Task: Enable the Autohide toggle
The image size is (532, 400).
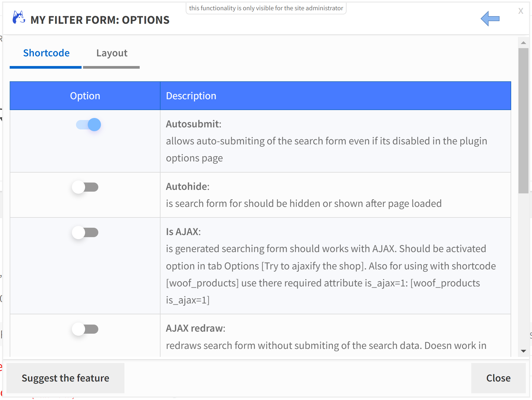Action: click(85, 187)
